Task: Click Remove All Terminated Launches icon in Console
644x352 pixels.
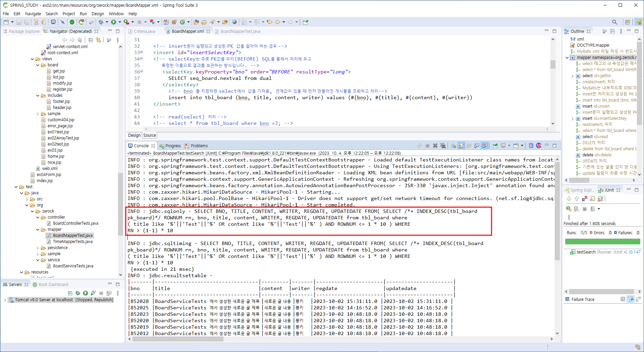Action: point(443,146)
